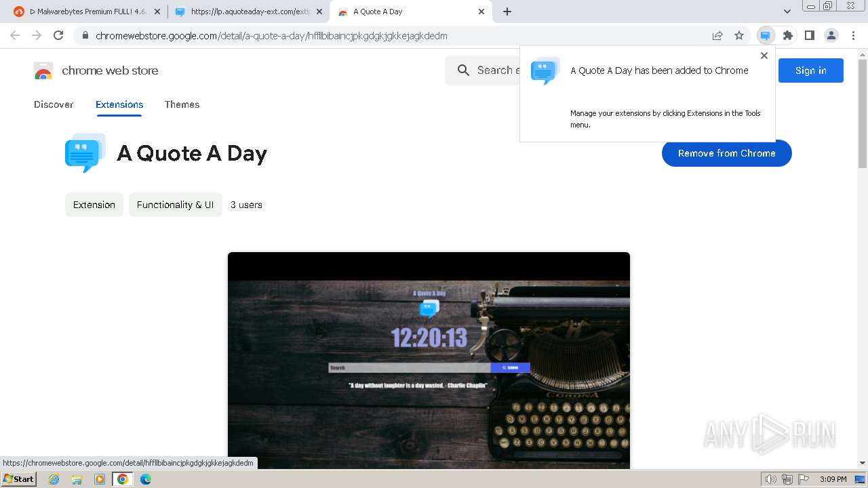Click chrome web store logo
This screenshot has width=868, height=488.
96,70
